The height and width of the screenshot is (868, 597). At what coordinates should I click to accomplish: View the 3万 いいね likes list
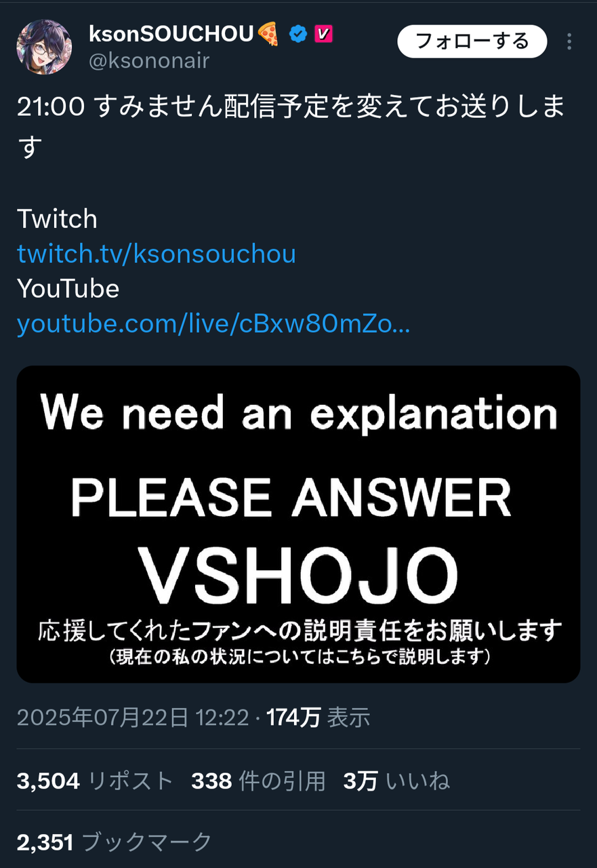coord(396,781)
